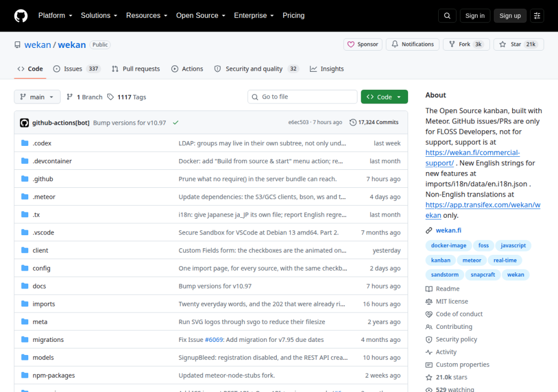558x392 pixels.
Task: Open the Actions tab
Action: click(x=187, y=69)
